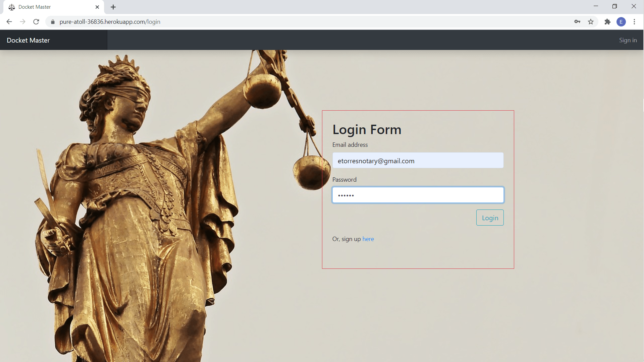Open the Chrome profile avatar E

pyautogui.click(x=621, y=22)
